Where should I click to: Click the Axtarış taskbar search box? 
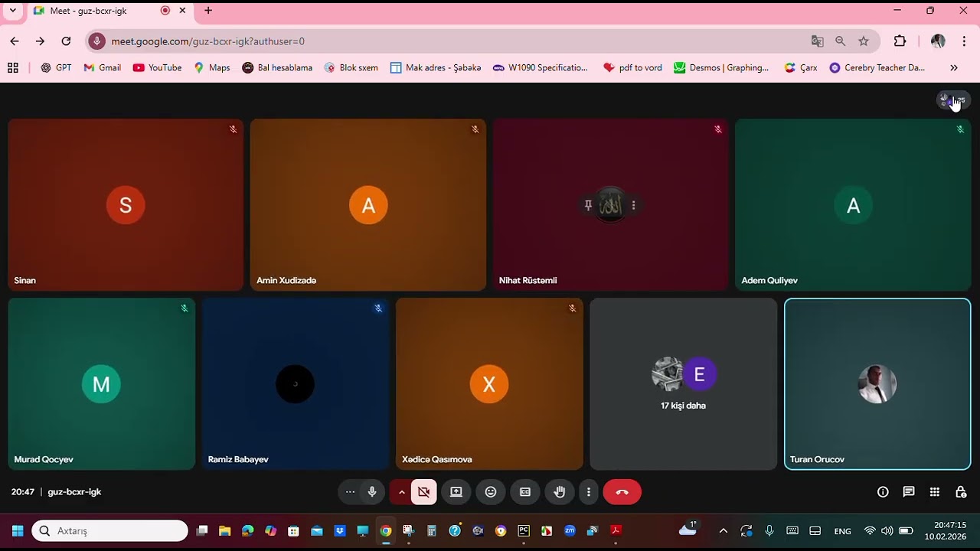point(110,530)
